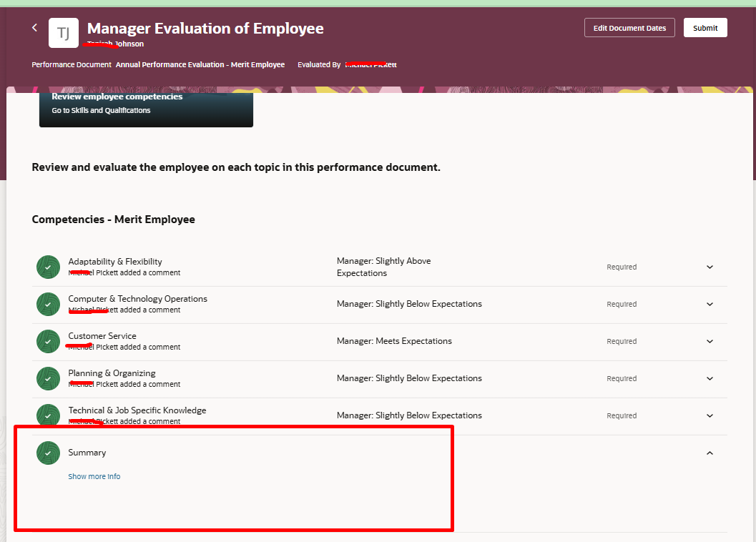Expand the Customer Service row
This screenshot has width=756, height=542.
pos(710,341)
